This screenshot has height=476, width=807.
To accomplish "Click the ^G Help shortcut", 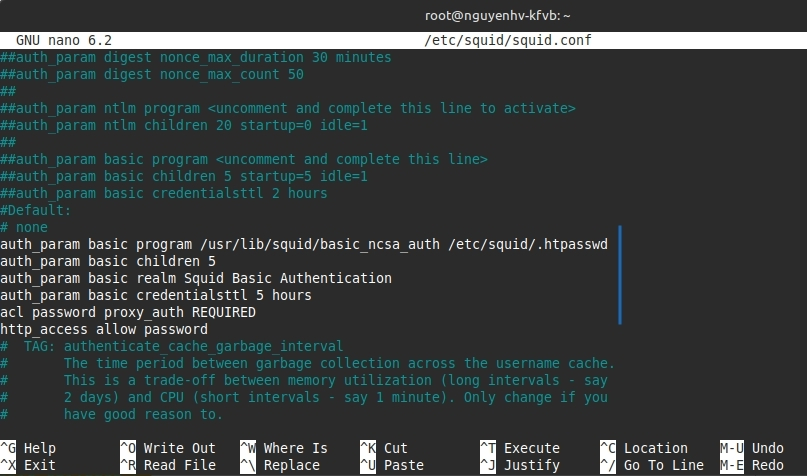I will (30, 448).
